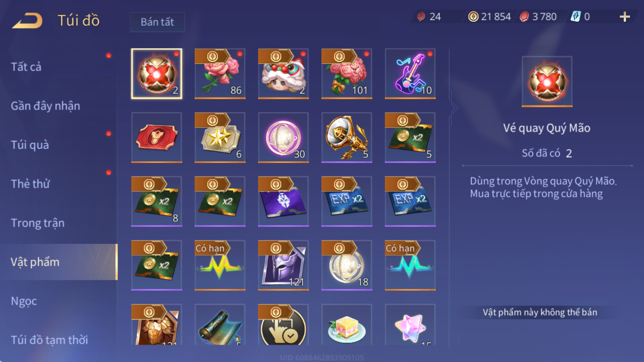The height and width of the screenshot is (362, 644).
Task: Open the Ngọc tab
Action: tap(24, 301)
